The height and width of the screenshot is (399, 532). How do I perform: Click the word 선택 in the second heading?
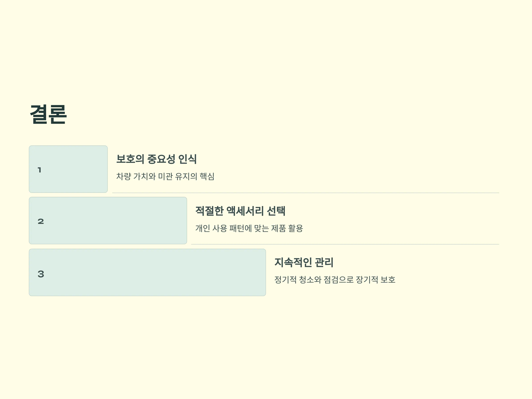click(276, 211)
